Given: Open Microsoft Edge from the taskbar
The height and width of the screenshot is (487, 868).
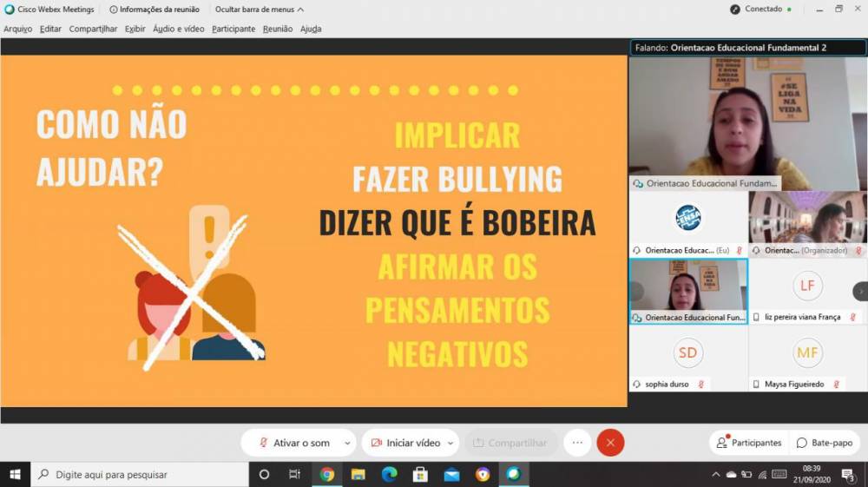Looking at the screenshot, I should pyautogui.click(x=389, y=474).
